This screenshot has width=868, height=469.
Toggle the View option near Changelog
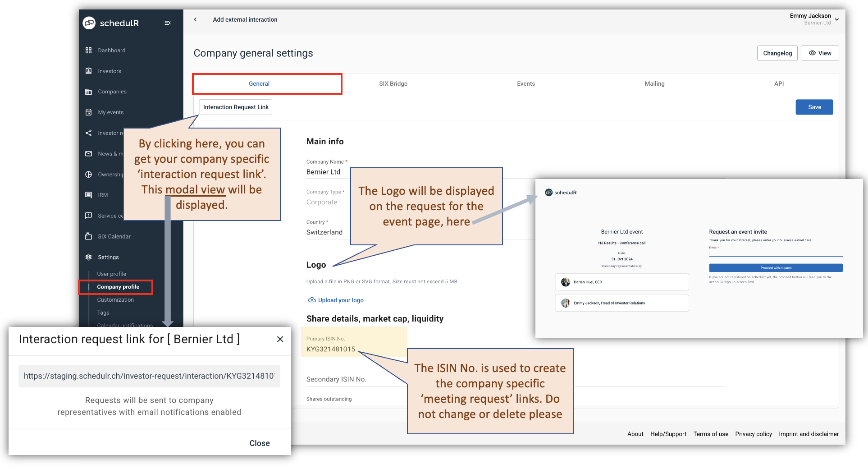pyautogui.click(x=819, y=53)
